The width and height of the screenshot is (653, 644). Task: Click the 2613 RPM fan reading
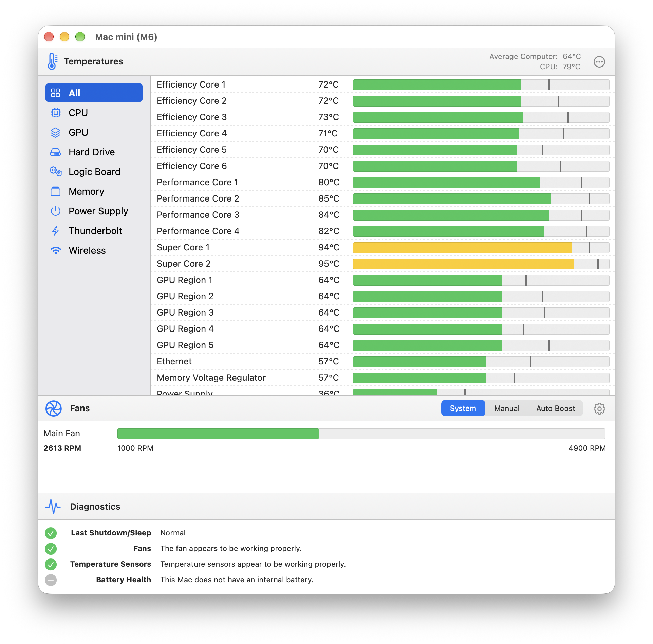click(62, 448)
